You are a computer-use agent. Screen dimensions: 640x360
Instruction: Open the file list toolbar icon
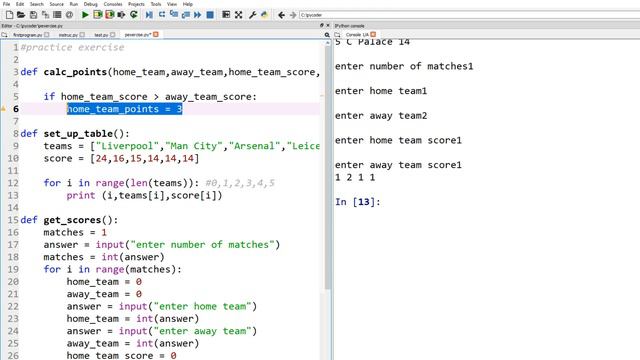click(x=57, y=15)
